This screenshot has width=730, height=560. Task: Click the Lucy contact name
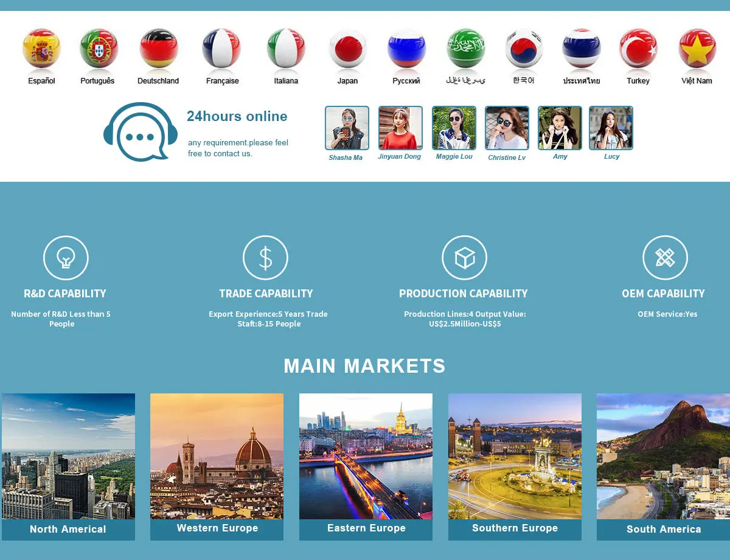(x=612, y=156)
